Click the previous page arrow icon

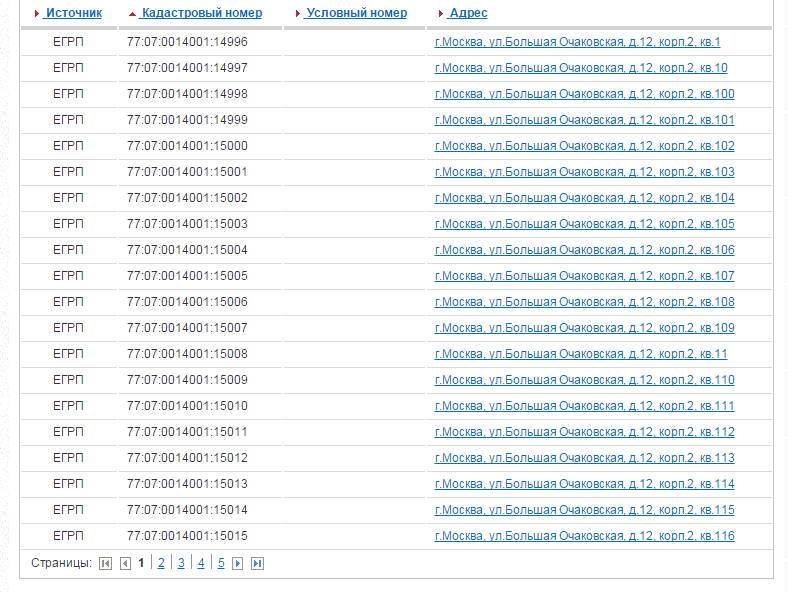click(125, 563)
